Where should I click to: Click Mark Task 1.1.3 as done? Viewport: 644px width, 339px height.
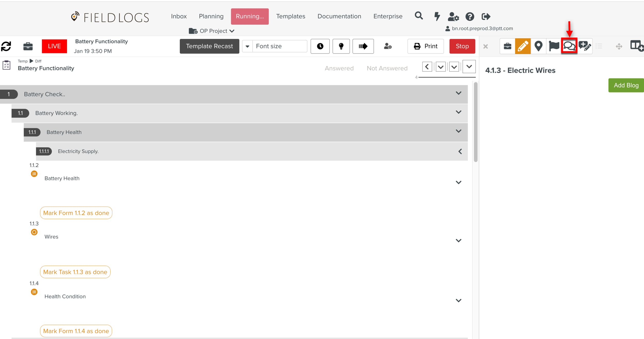tap(75, 272)
